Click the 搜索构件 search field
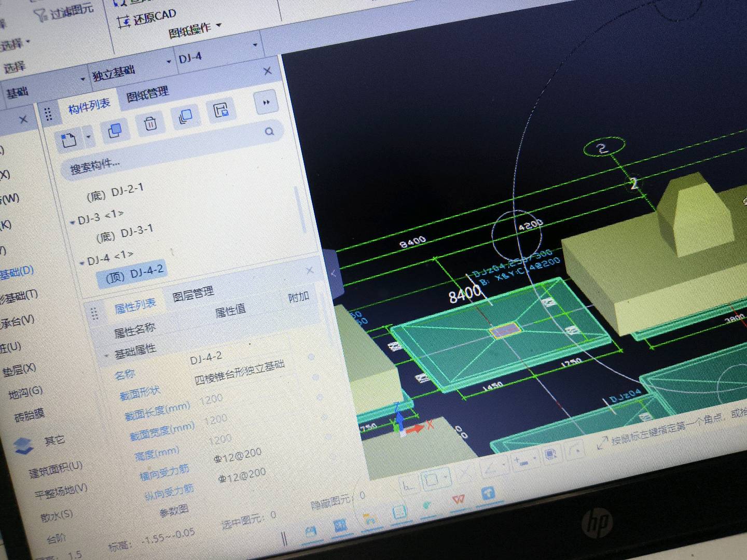 [171, 150]
